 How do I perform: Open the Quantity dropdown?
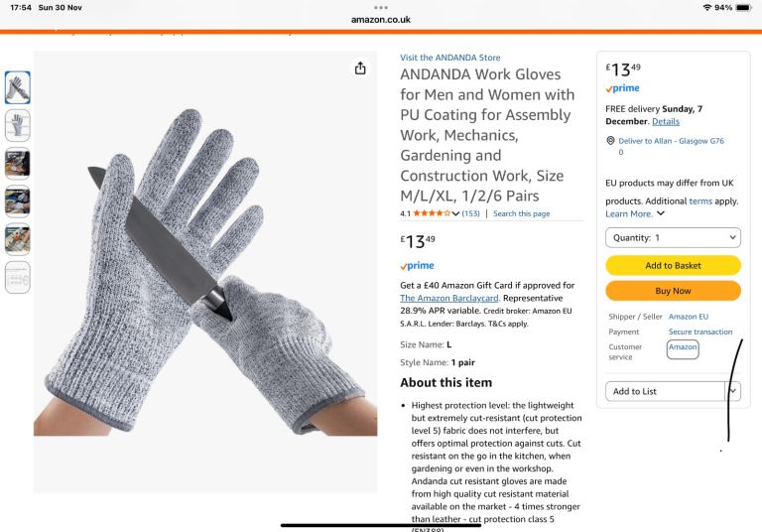point(673,238)
